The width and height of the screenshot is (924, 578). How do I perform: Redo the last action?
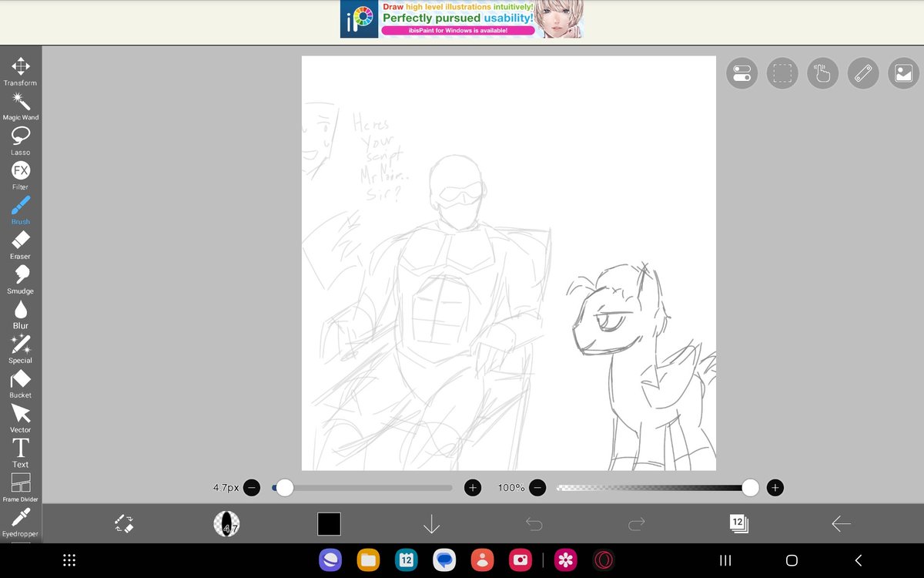click(x=636, y=524)
